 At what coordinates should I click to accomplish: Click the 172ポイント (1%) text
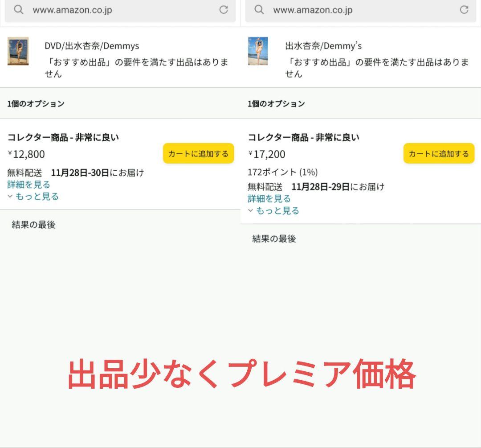point(282,172)
